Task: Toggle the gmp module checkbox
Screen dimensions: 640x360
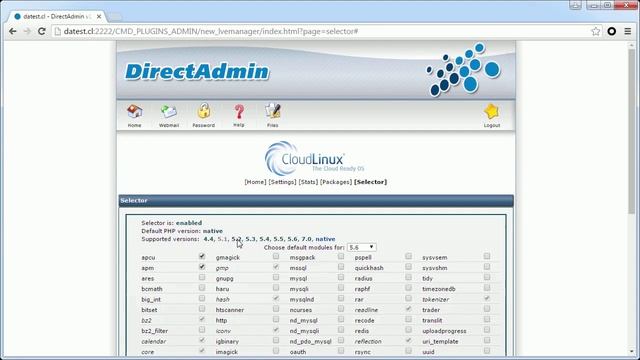Action: pyautogui.click(x=276, y=267)
